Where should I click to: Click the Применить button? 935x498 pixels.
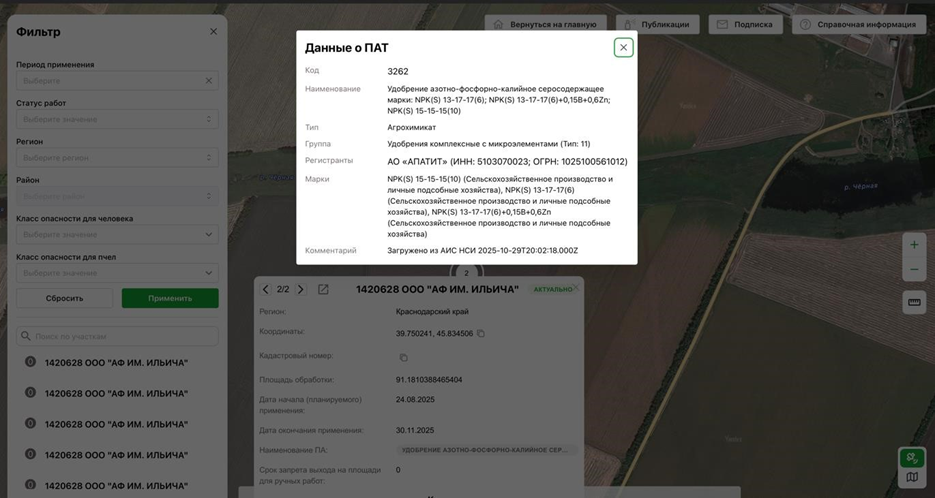coord(170,298)
